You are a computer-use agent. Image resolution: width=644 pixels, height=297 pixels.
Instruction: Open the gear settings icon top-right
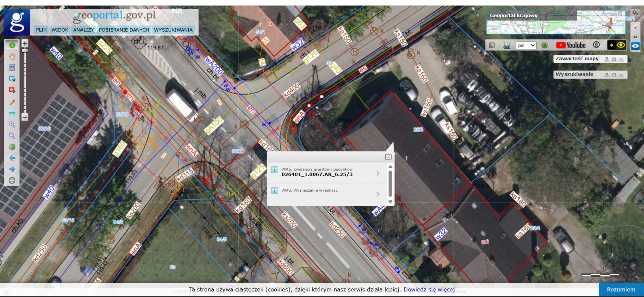click(635, 12)
